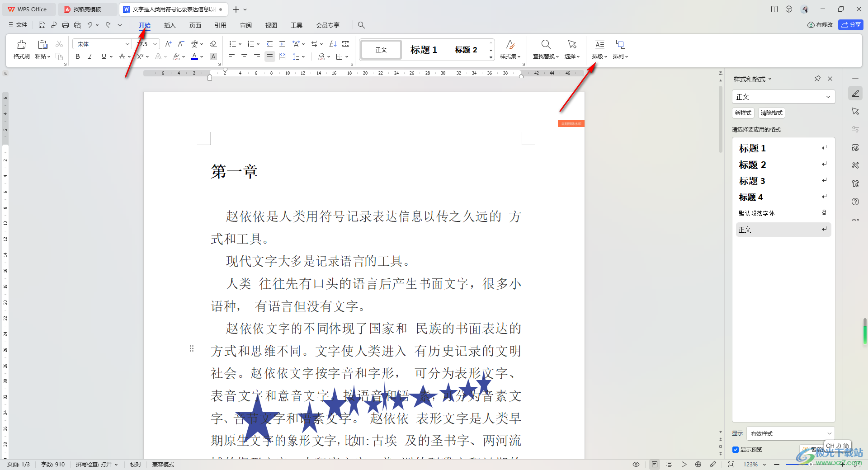Toggle Italic formatting

click(x=90, y=56)
